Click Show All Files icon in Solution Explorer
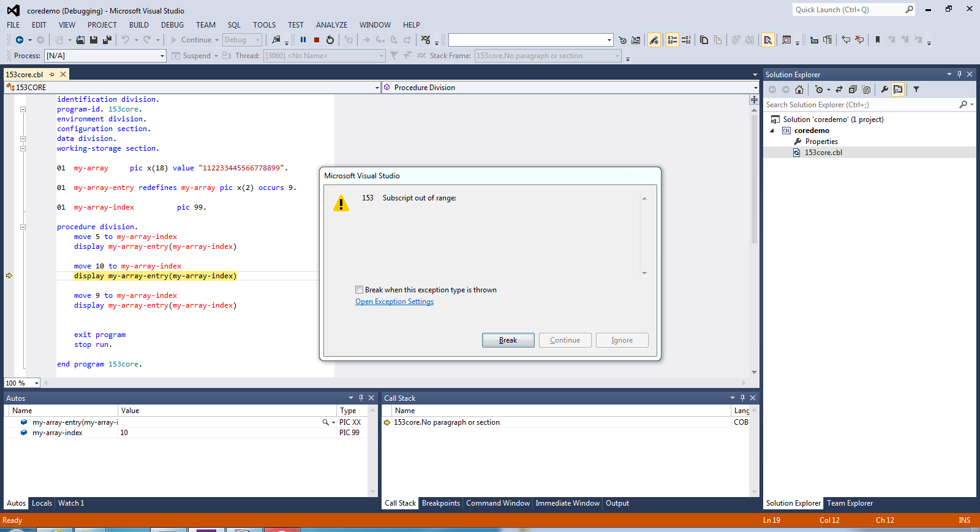 pyautogui.click(x=866, y=89)
